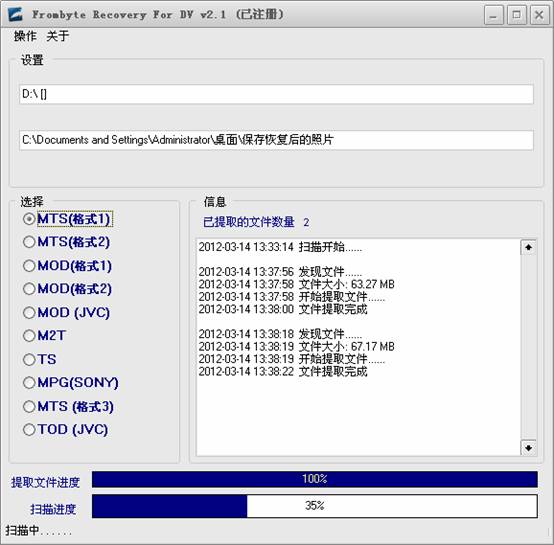Click the log scroll up arrow
This screenshot has width=554, height=545.
click(528, 248)
